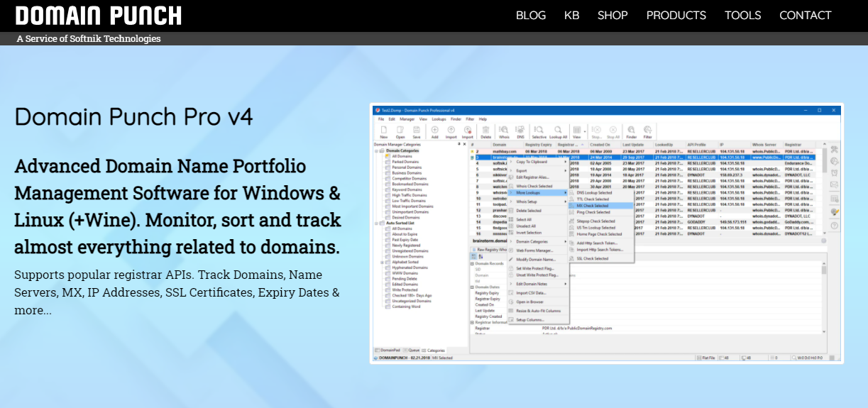868x408 pixels.
Task: Click the DOMAIN PUNCH site logo
Action: click(x=98, y=16)
